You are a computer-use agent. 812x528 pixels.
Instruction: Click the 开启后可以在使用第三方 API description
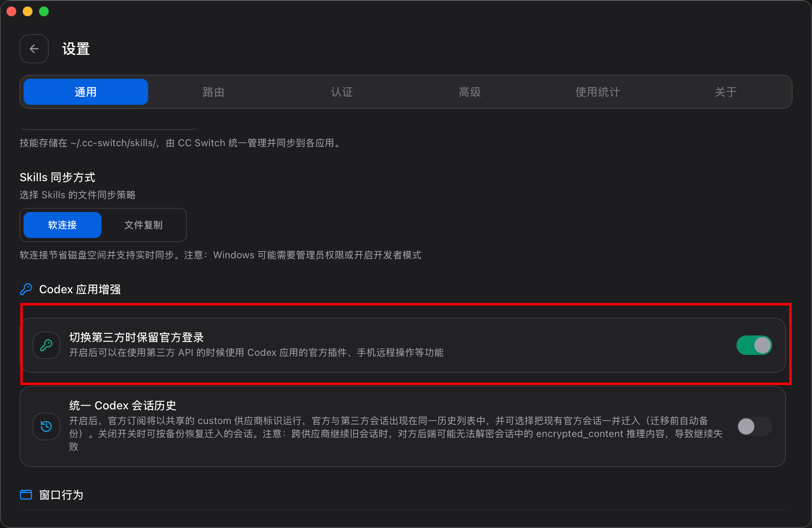[256, 353]
